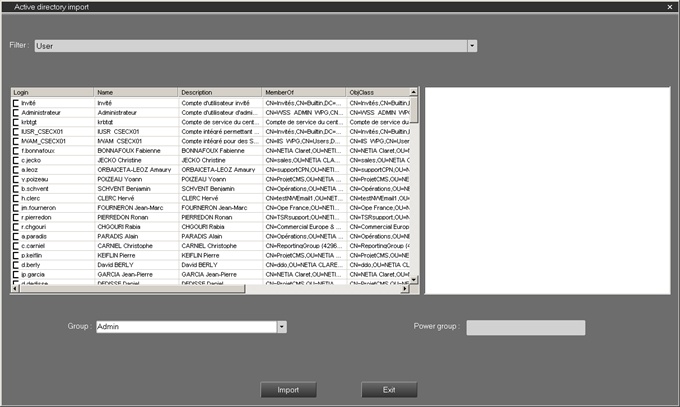Screen dimensions: 680x407
Task: Click the Exit button
Action: coord(389,390)
